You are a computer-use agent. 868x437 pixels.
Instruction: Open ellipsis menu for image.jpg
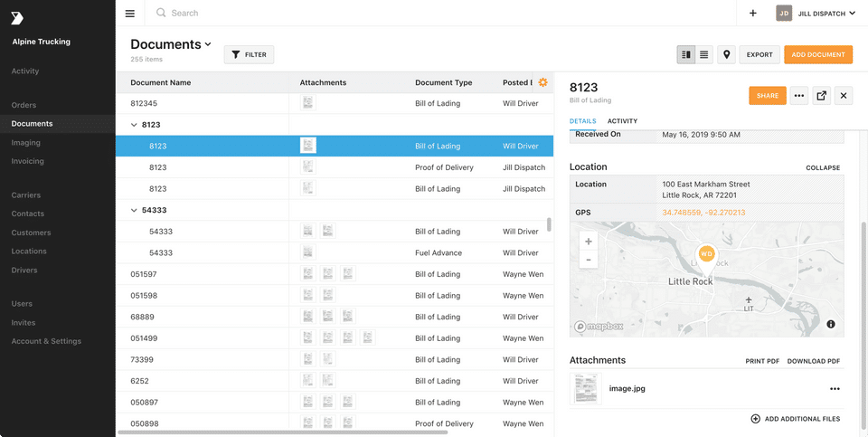[x=835, y=389]
